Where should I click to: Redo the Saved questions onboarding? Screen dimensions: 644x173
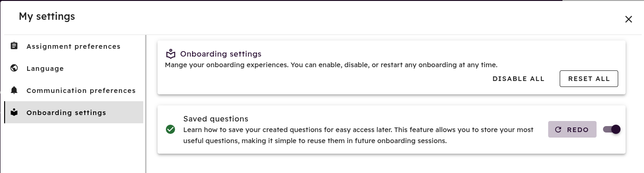coord(572,130)
